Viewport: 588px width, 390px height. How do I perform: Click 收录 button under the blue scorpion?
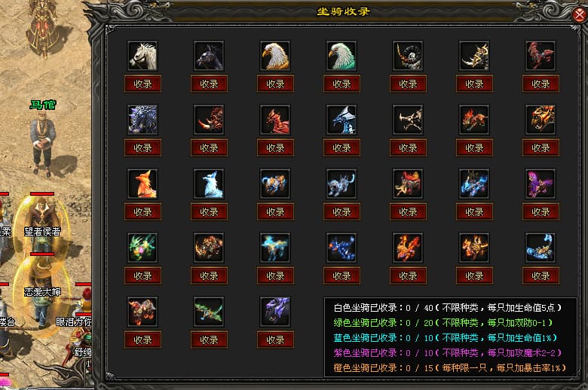coord(541,276)
